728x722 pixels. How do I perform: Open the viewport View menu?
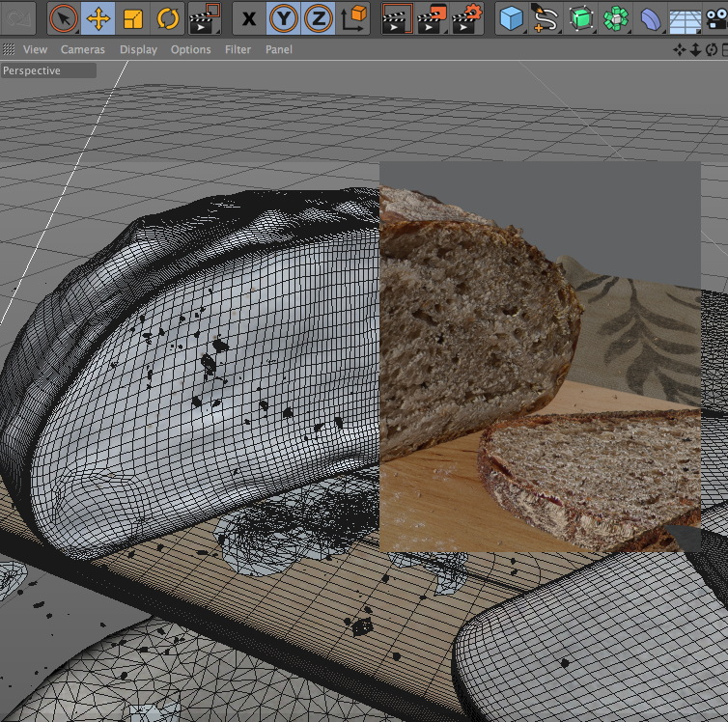[36, 49]
